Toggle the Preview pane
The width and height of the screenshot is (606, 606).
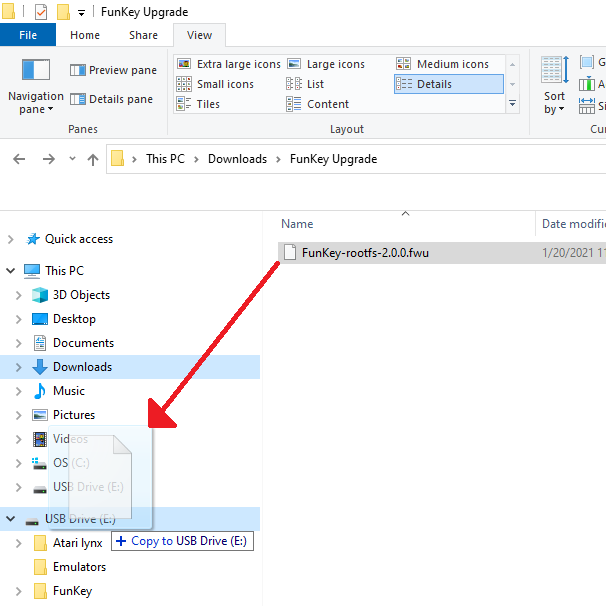(113, 70)
